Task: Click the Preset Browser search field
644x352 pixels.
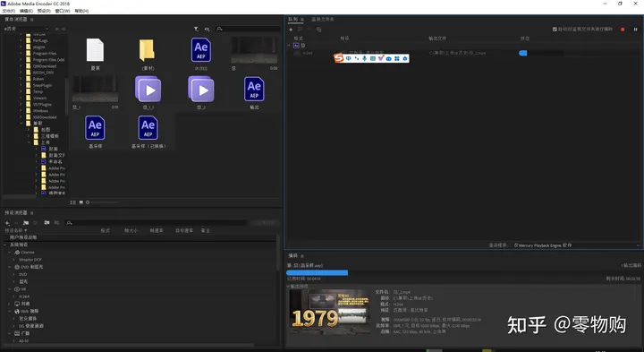Action: (x=157, y=223)
